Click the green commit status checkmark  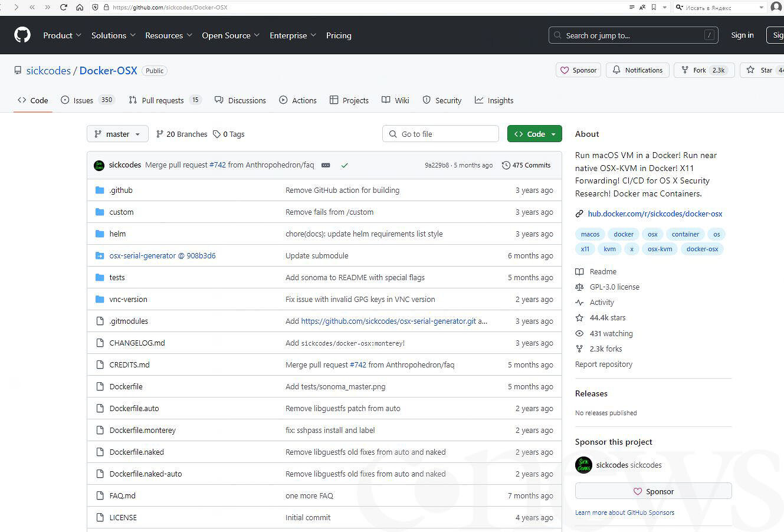pos(345,165)
